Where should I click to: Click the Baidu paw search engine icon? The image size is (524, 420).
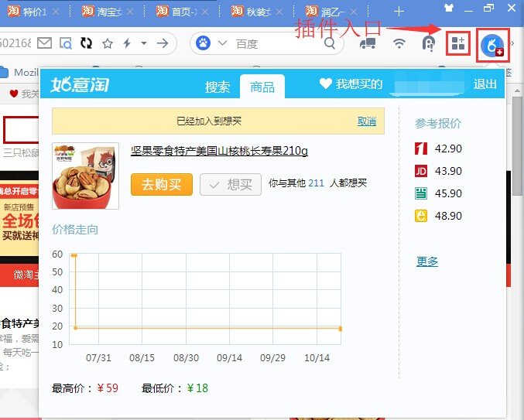(204, 43)
